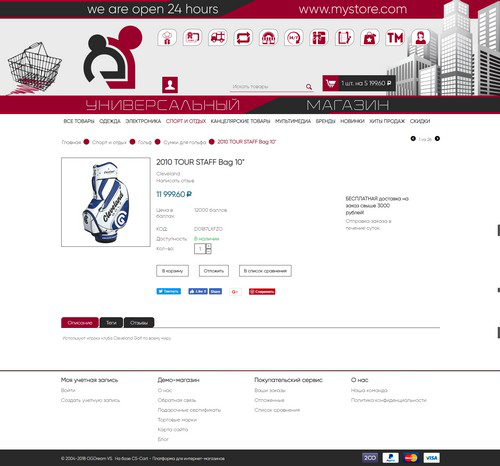Click Написать отзыв link
Screen dimensions: 500x466
(175, 181)
